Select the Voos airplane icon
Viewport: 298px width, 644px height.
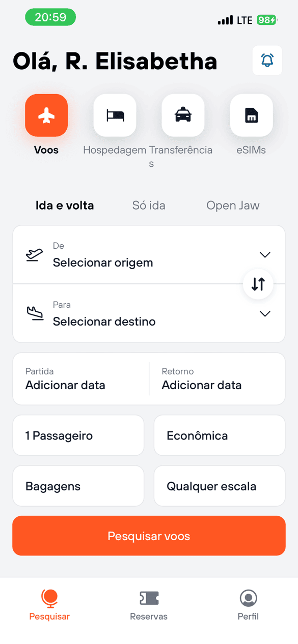[46, 115]
